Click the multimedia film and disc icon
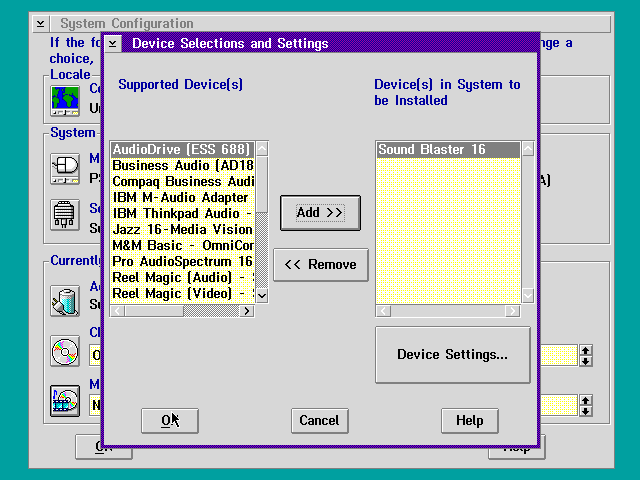The image size is (640, 480). tap(65, 401)
